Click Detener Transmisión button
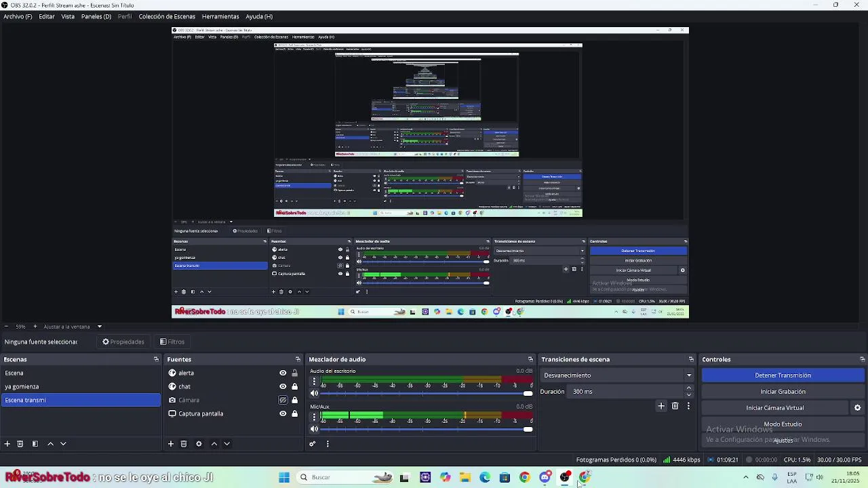Screen dimensions: 868x488 (x=783, y=375)
